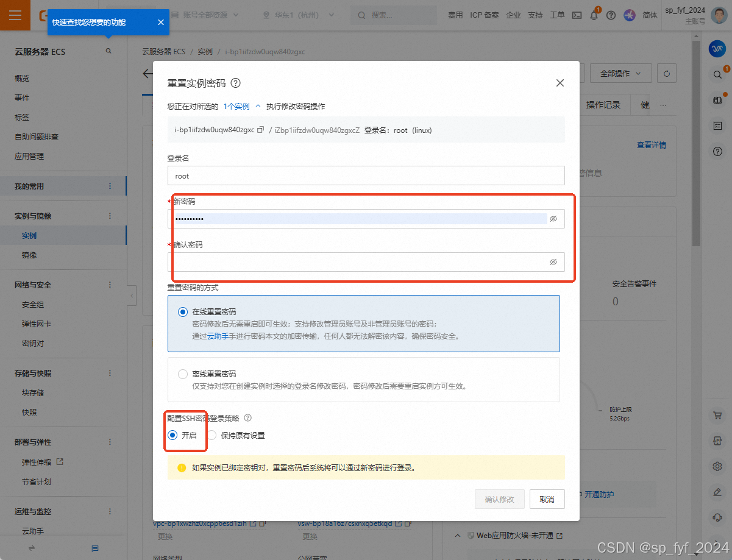The width and height of the screenshot is (732, 560).
Task: Open the notification bell
Action: tap(593, 15)
